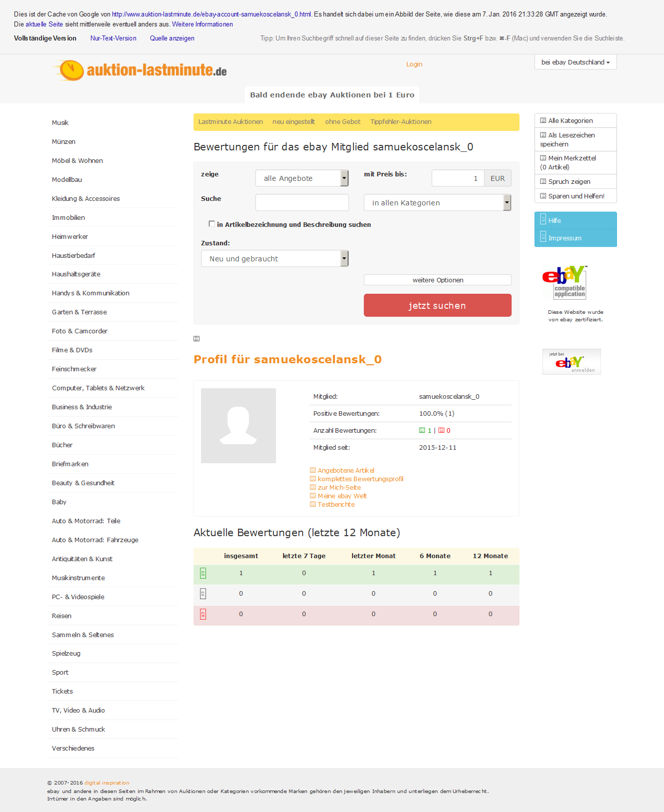Open the Reisen category
The height and width of the screenshot is (812, 664).
point(61,616)
